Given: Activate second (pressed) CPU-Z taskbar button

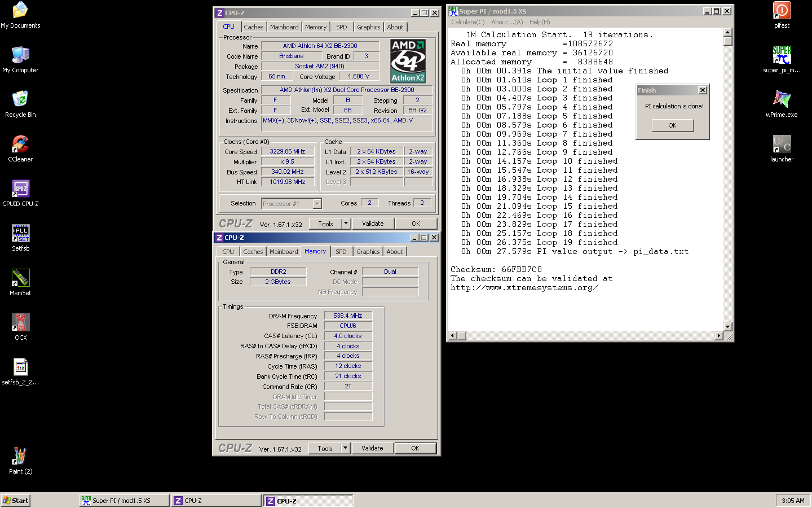Looking at the screenshot, I should (308, 501).
